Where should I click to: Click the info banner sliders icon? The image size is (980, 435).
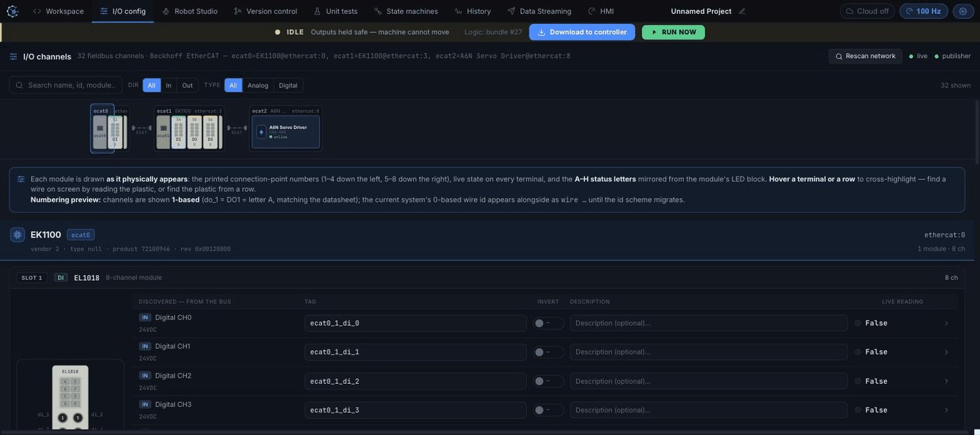click(x=21, y=179)
